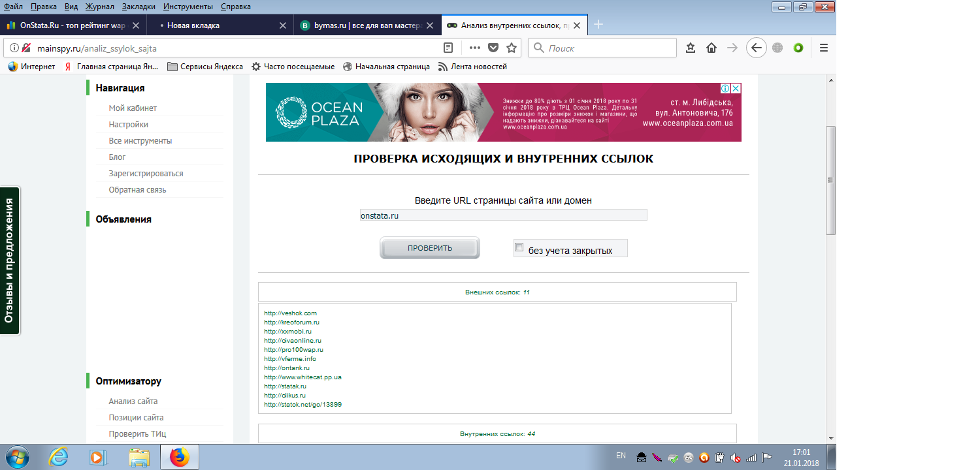Open 'Все инструменты' sidebar link
The width and height of the screenshot is (980, 470).
[140, 141]
